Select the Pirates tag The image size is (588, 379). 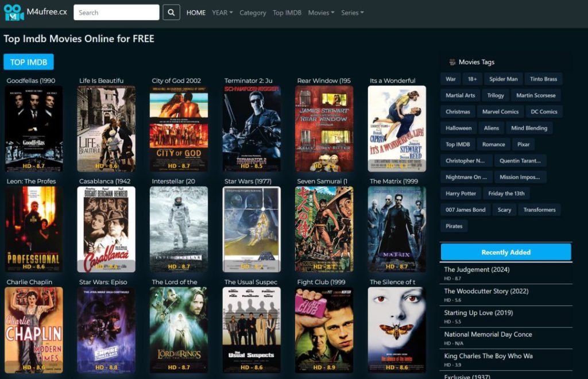pos(454,226)
